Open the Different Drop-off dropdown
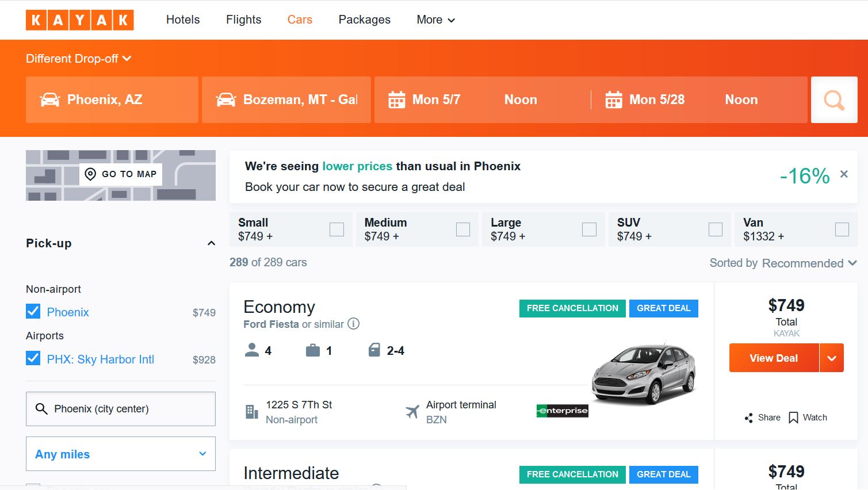Screen dimensions: 868x490 coord(79,59)
